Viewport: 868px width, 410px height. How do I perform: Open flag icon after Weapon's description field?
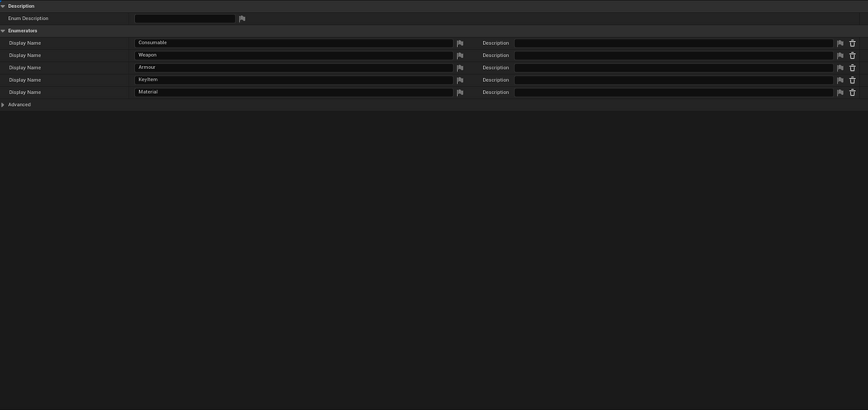(x=840, y=55)
